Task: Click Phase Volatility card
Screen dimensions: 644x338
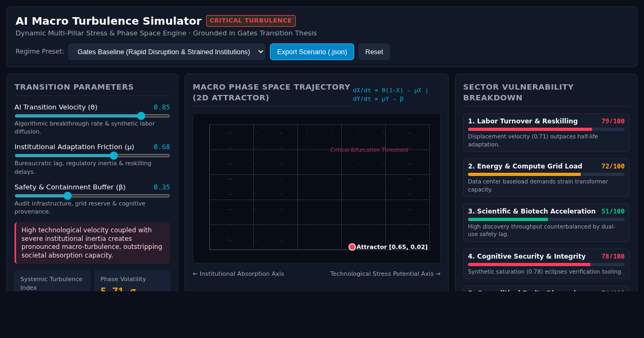Action: coord(132,281)
